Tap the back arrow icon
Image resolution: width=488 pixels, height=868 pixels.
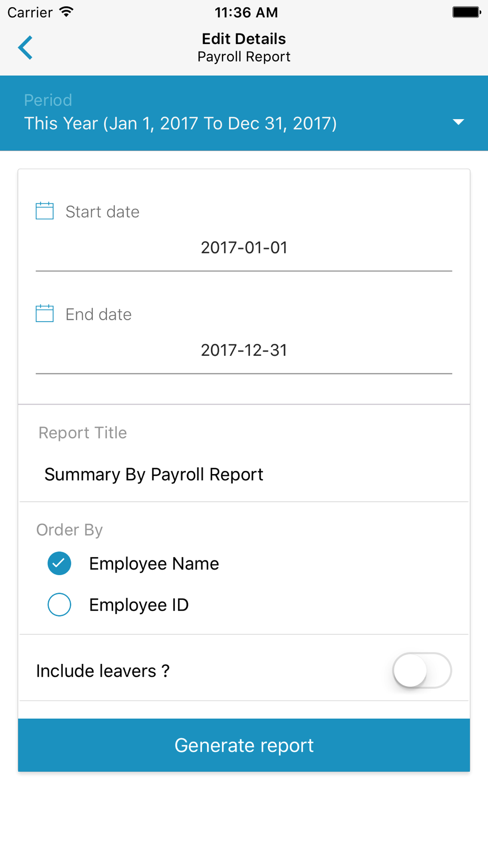point(25,48)
